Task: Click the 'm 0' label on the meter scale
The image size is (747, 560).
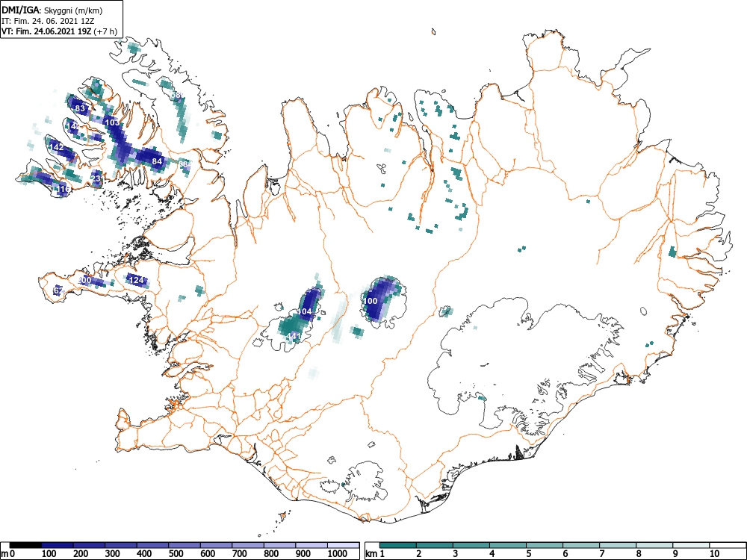Action: tap(7, 554)
